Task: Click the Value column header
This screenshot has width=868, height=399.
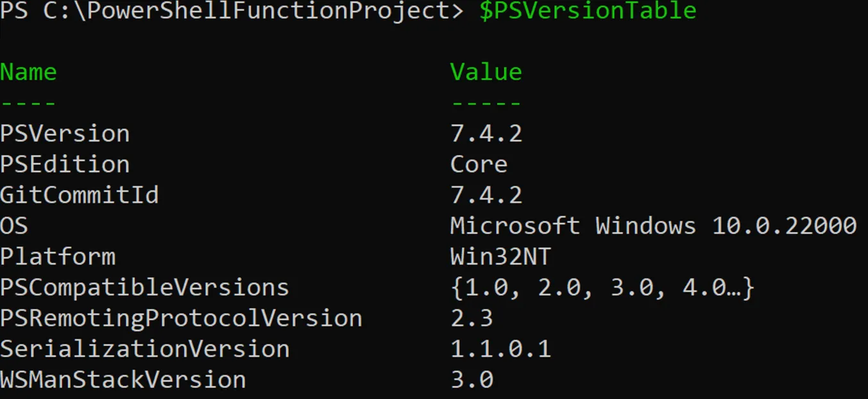Action: tap(486, 72)
